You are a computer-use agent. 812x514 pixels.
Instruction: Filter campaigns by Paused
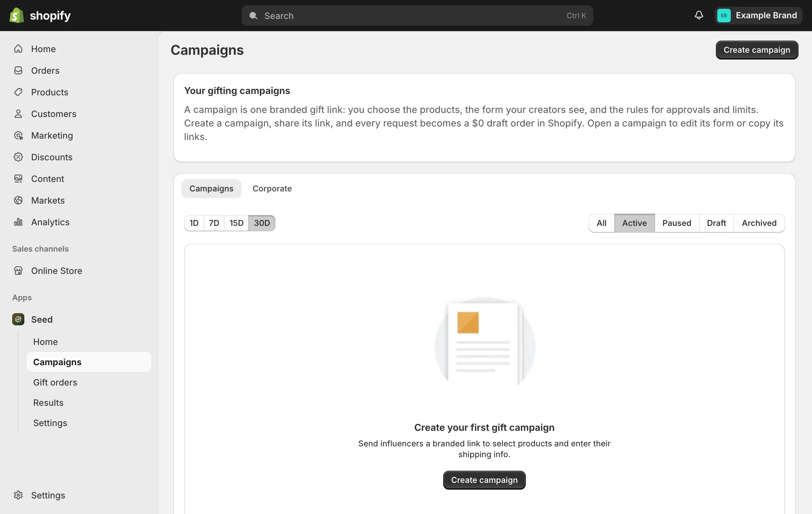[x=677, y=223]
